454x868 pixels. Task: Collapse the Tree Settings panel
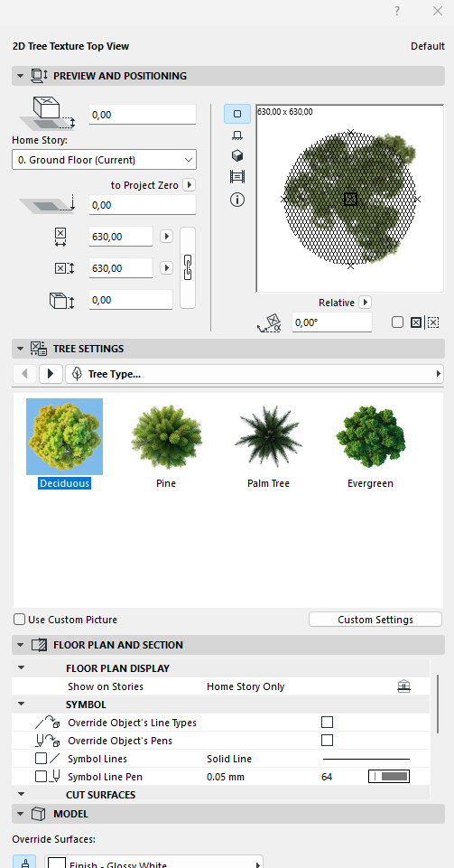click(21, 349)
